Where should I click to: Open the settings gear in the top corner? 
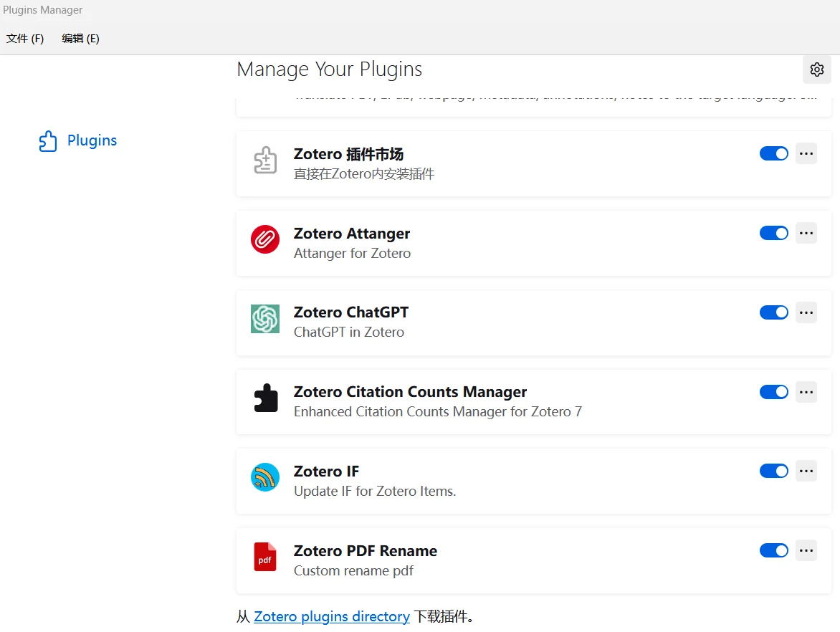[x=816, y=70]
